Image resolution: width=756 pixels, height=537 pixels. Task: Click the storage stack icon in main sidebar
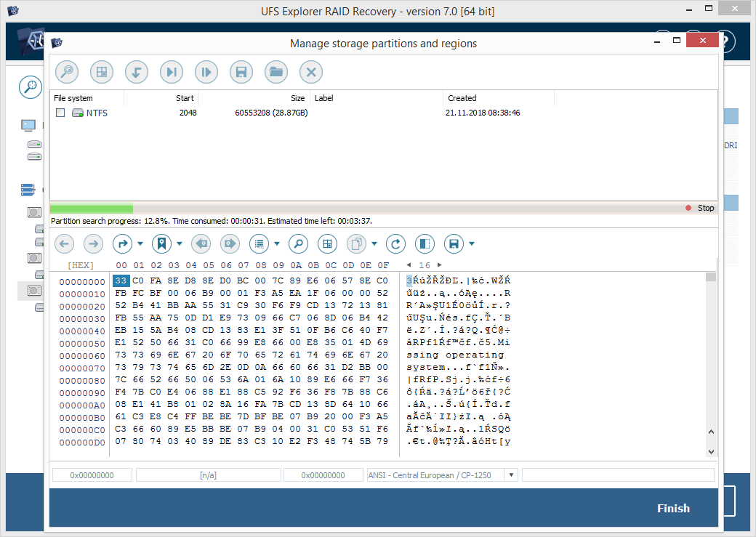28,190
